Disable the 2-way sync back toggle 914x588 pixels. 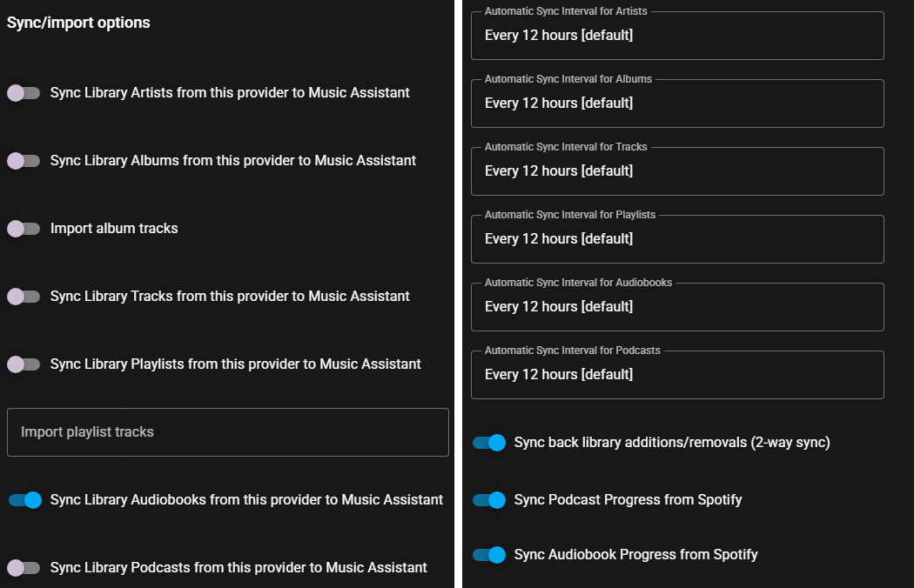click(489, 443)
